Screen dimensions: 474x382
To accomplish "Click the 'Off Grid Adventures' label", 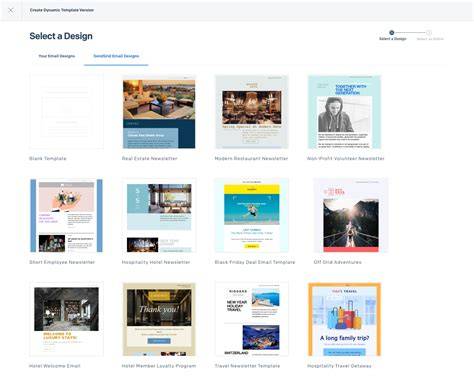I will 337,262.
